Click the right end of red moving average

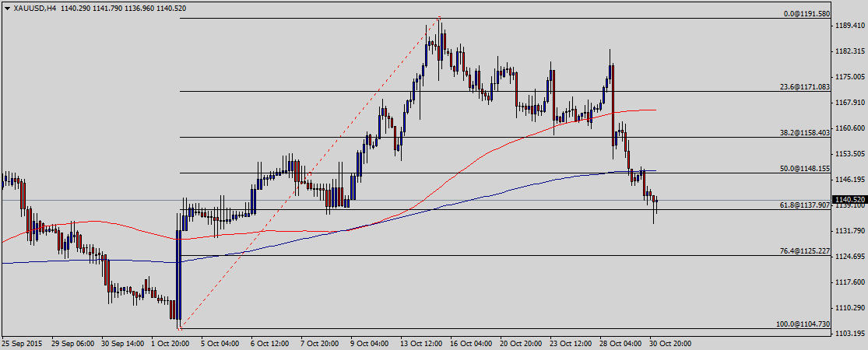[x=655, y=110]
